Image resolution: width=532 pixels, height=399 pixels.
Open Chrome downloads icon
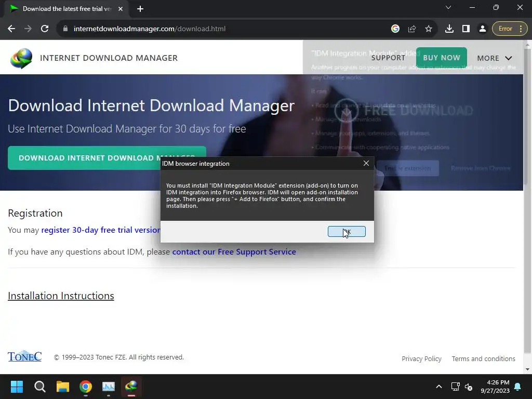(449, 29)
